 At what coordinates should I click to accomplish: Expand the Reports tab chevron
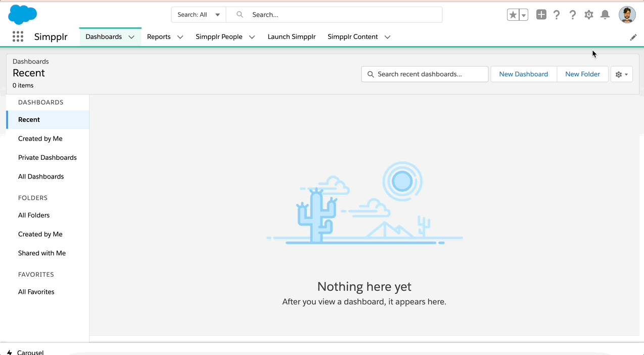(180, 37)
